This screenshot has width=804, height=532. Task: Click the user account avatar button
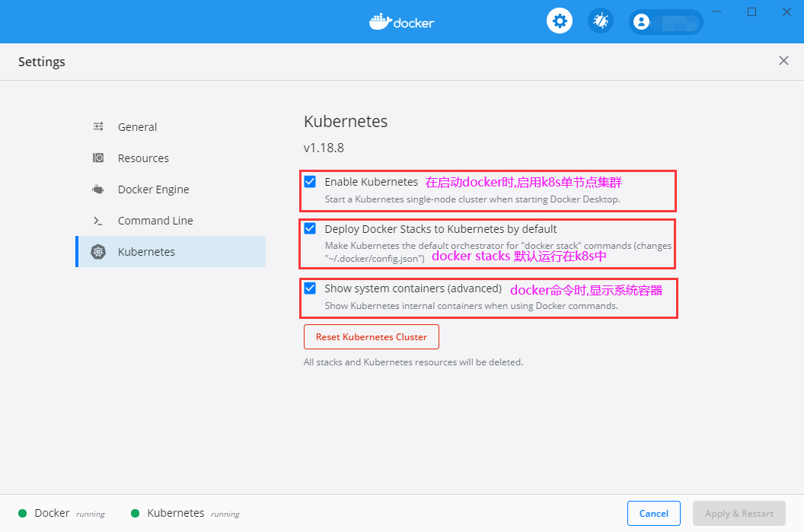pyautogui.click(x=665, y=22)
